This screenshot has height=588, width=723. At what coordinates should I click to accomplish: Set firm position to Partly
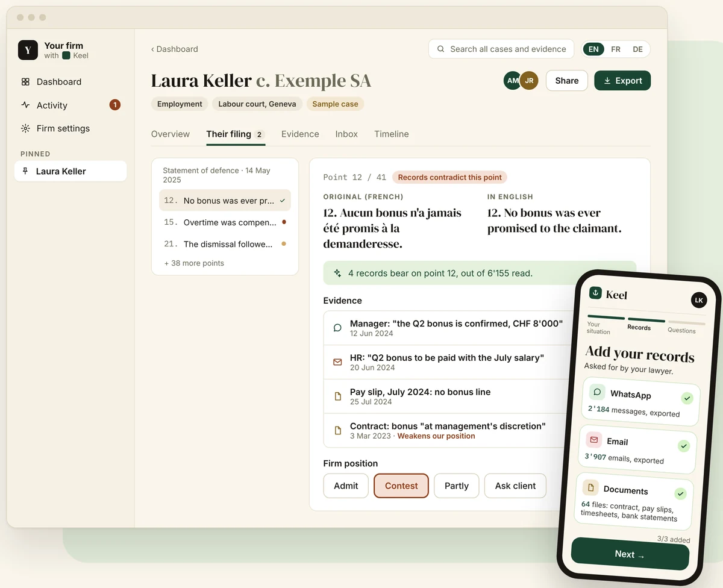click(x=457, y=486)
